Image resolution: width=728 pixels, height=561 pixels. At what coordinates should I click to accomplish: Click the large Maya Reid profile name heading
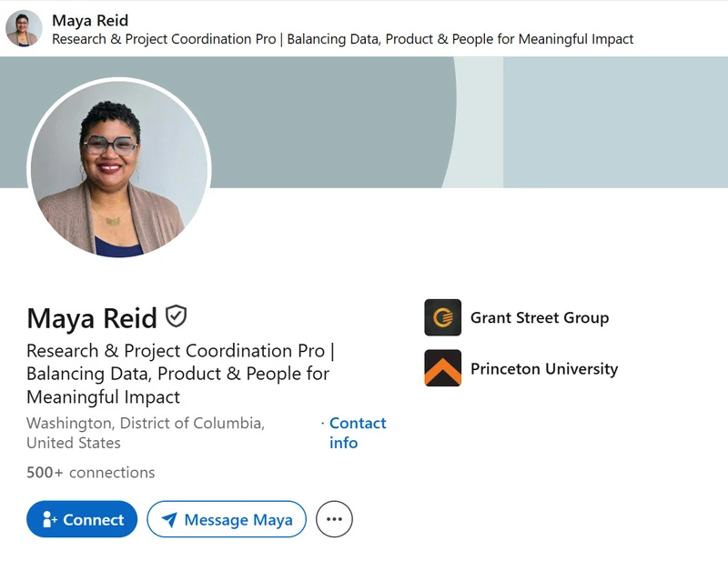[92, 318]
